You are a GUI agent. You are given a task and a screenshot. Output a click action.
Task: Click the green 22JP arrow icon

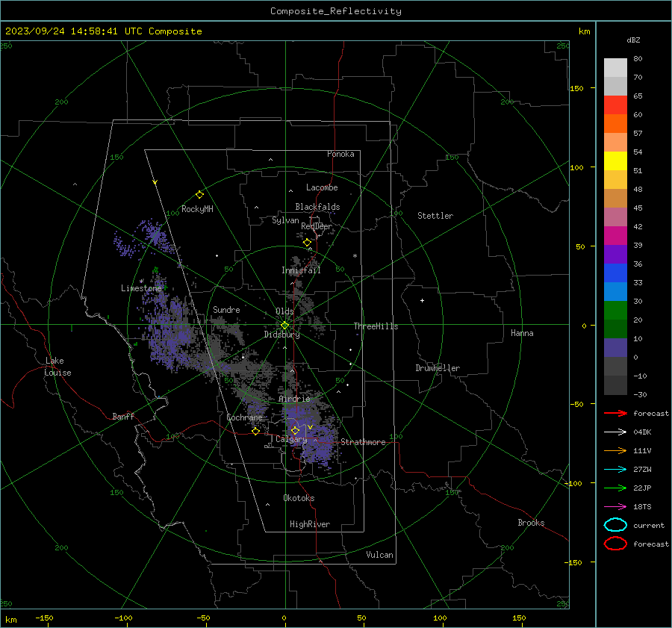pyautogui.click(x=615, y=488)
